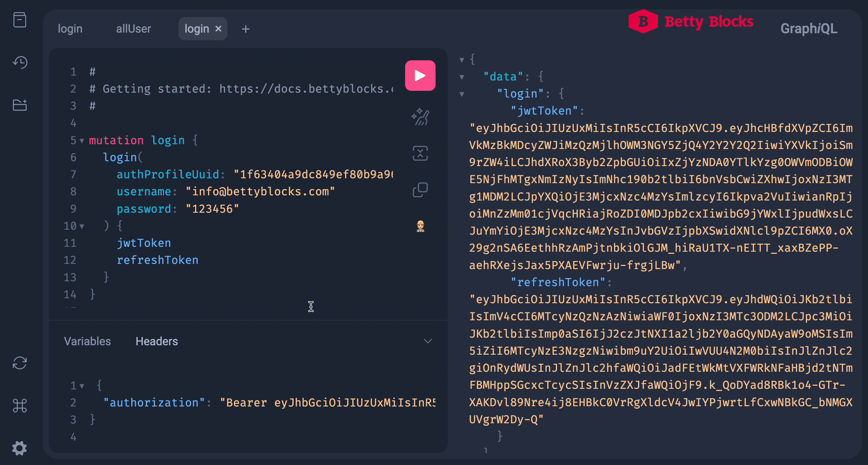Click the Betty Blocks logo
868x465 pixels.
click(x=691, y=22)
